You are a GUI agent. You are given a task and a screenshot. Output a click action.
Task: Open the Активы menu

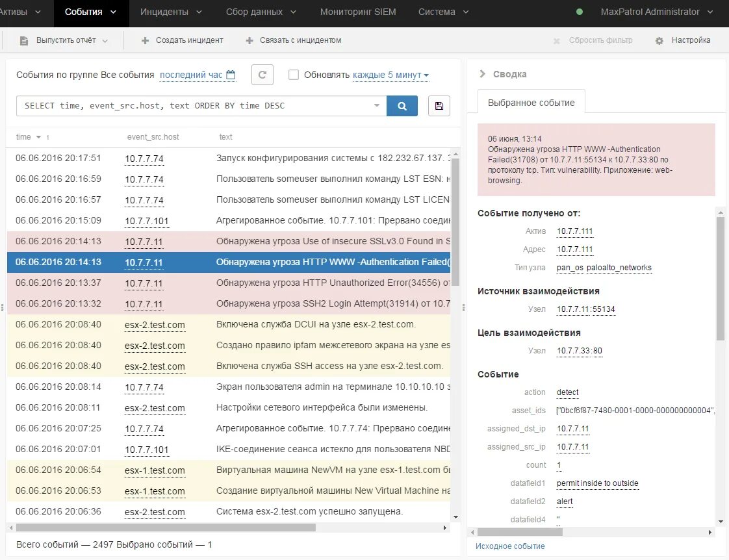(20, 12)
